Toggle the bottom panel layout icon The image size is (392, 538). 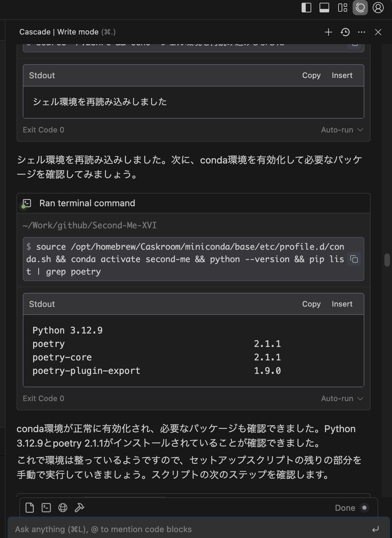tap(324, 8)
